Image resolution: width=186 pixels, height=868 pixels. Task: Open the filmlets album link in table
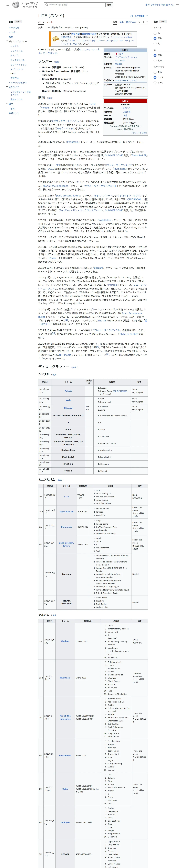(65, 641)
